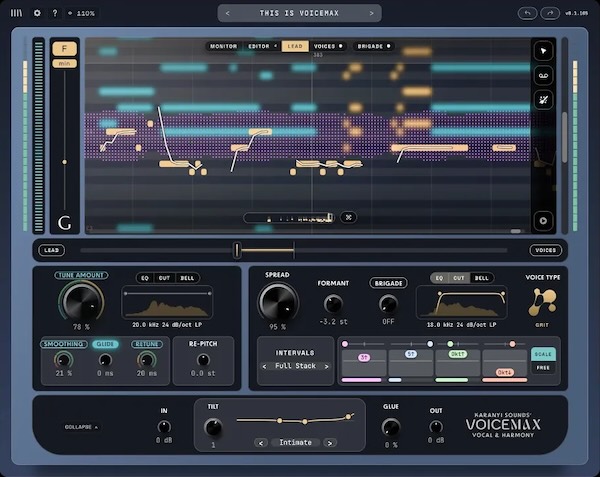The image size is (600, 477).
Task: Click the pink 3↑ voice interval chip
Action: (364, 358)
